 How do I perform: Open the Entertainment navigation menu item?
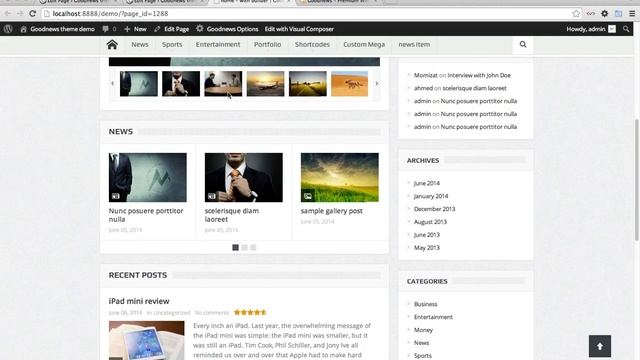click(218, 44)
